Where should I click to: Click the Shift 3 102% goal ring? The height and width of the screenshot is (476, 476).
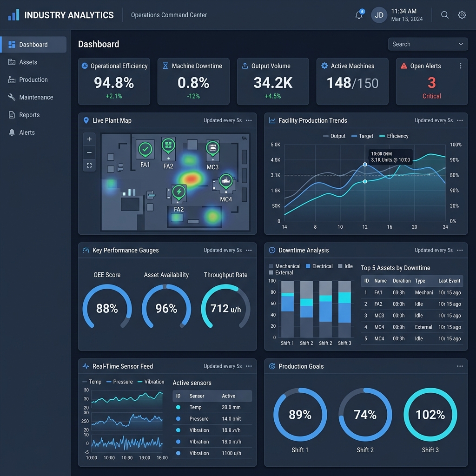(x=430, y=414)
